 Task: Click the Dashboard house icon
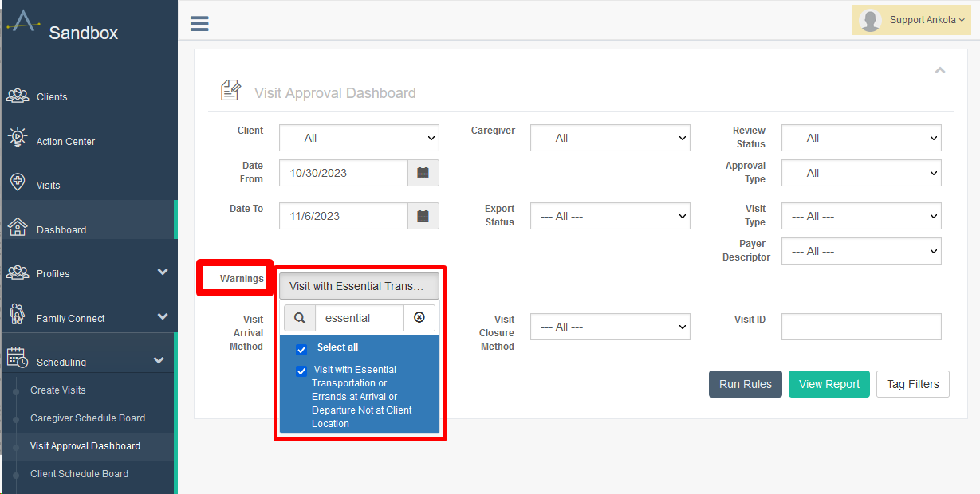18,228
